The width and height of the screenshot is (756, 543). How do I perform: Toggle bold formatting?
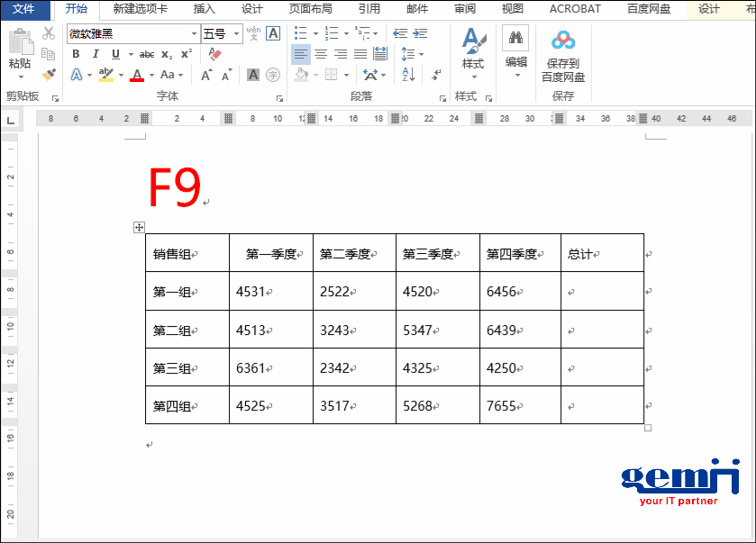click(77, 53)
